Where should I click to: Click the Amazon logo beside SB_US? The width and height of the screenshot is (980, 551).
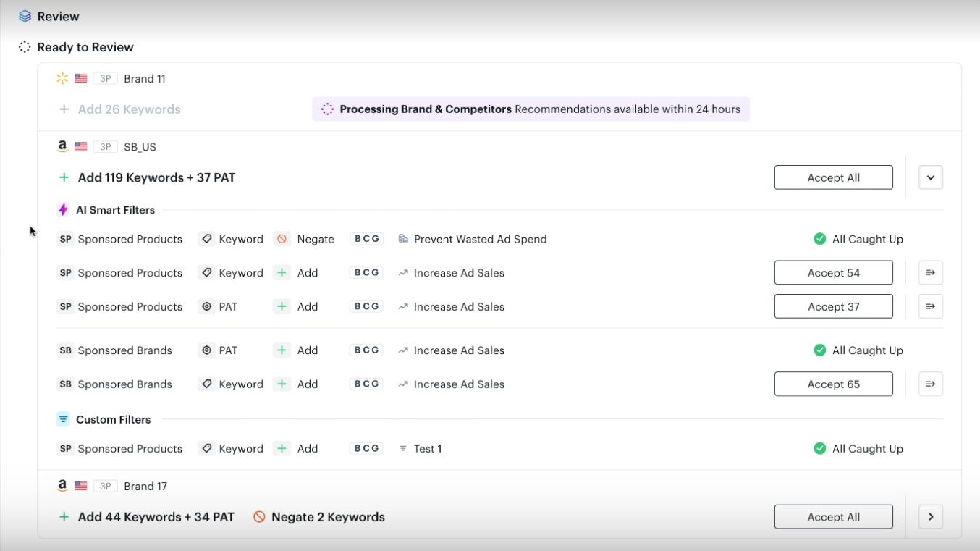[62, 146]
